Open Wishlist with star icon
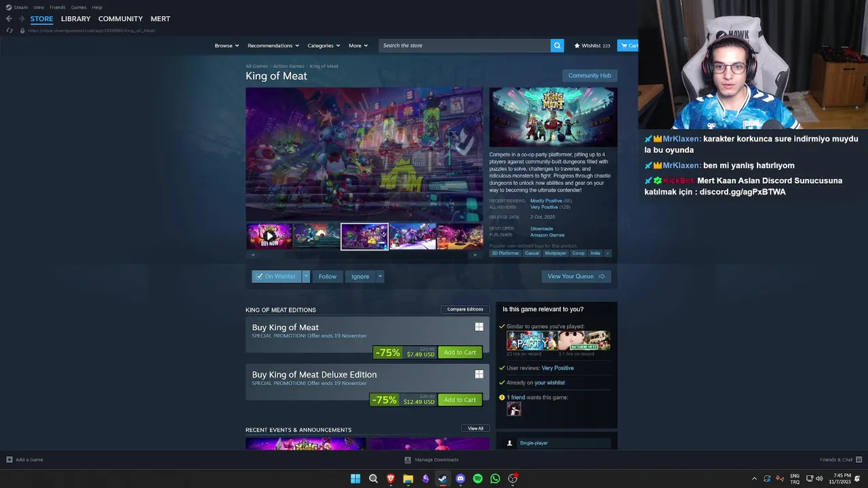Screen dimensions: 868x488 click(592, 45)
